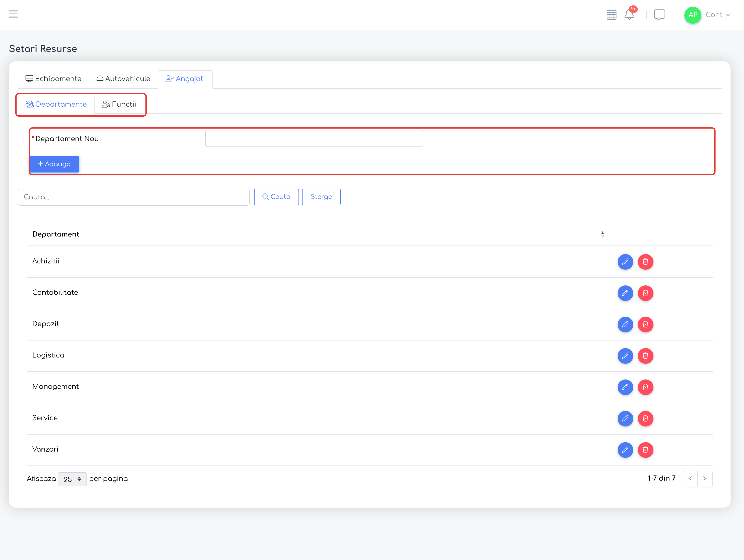
Task: Edit the Service department
Action: [x=625, y=418]
